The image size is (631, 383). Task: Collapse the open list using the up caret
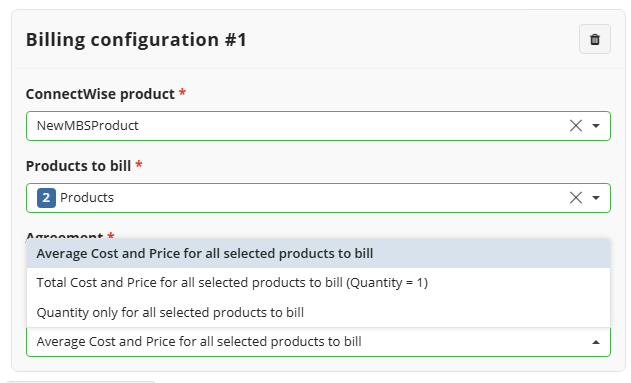(596, 342)
